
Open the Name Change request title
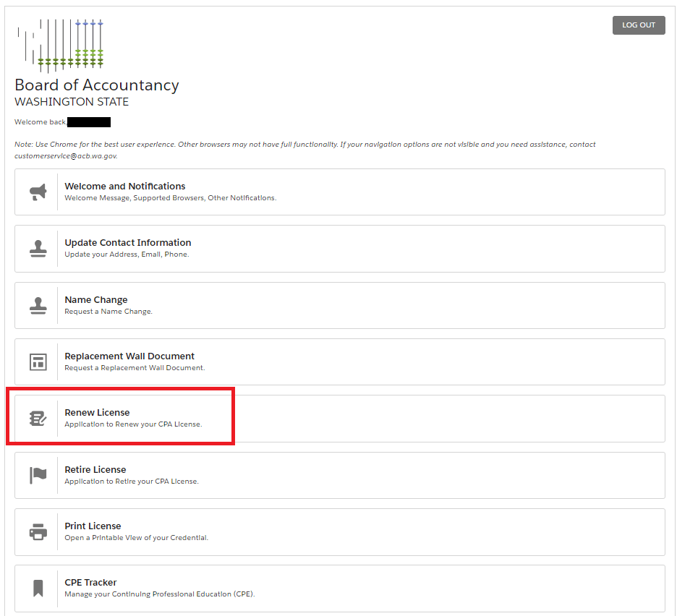pyautogui.click(x=96, y=299)
